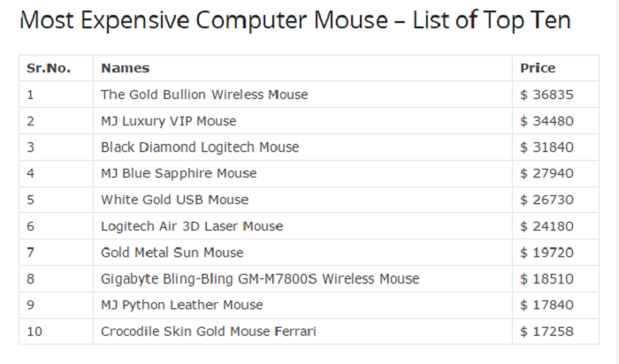Click the Price column header
Screen dimensions: 619x364
538,68
